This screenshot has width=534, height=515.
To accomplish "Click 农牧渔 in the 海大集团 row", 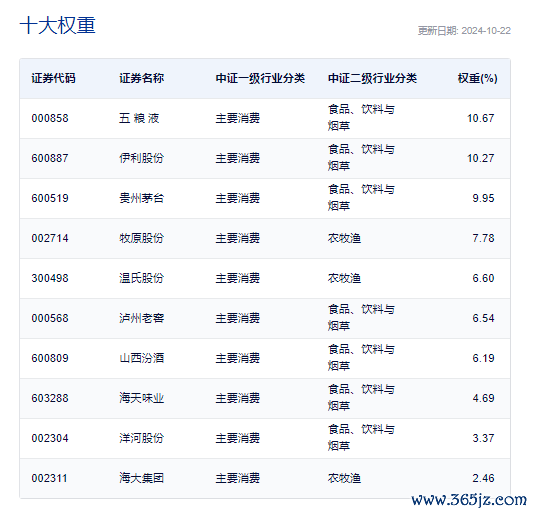I will click(344, 478).
